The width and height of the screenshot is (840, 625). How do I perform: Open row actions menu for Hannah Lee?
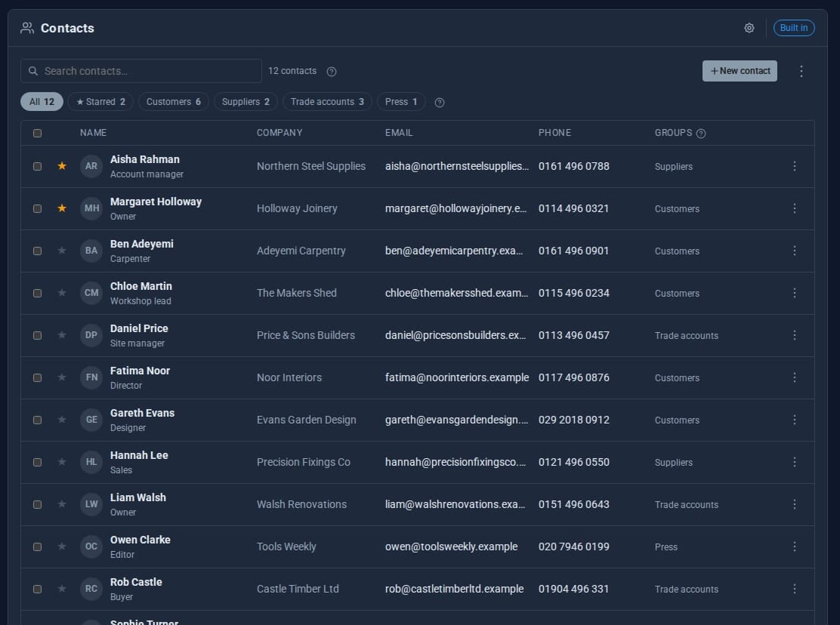click(795, 462)
